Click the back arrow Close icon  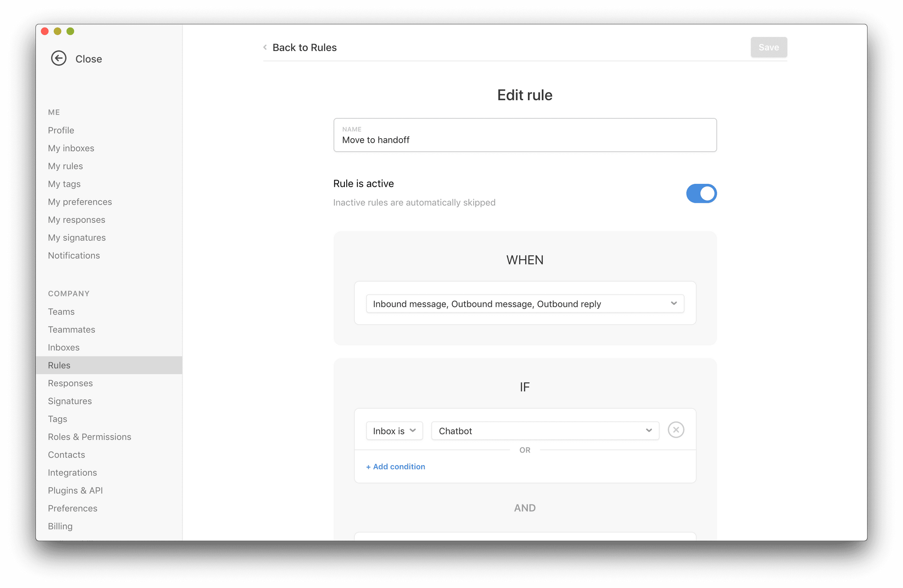[x=59, y=58]
